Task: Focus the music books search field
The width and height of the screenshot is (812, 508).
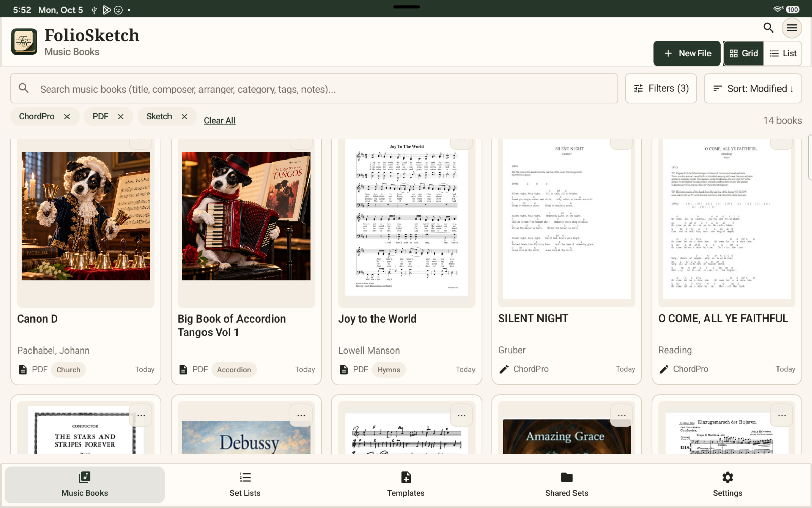Action: pos(314,88)
